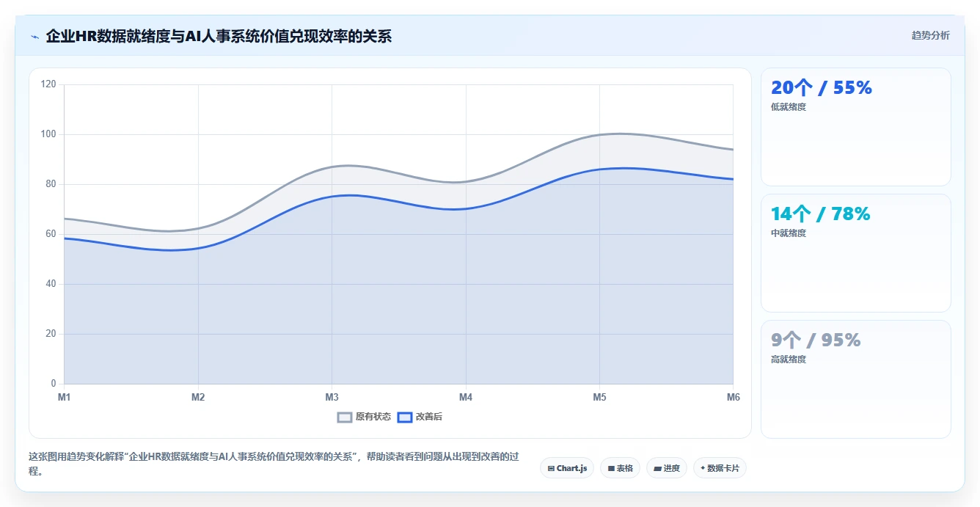Open the 数据卡片 chip
The image size is (980, 507).
pyautogui.click(x=720, y=468)
